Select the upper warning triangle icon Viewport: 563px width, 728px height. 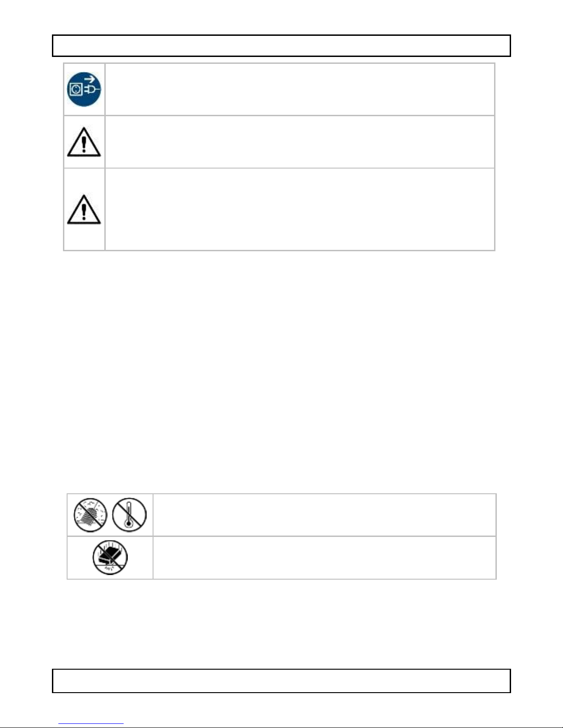coord(84,142)
